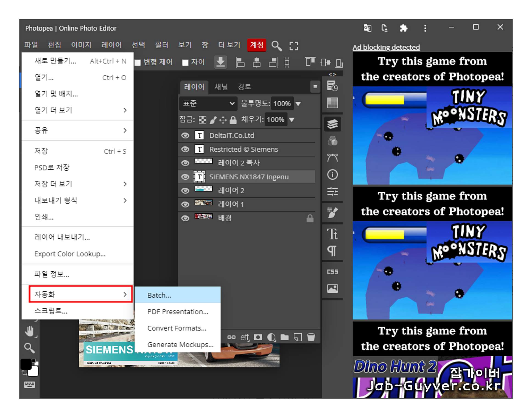Enable the 변형 제어 checkbox
Screen dimensions: 532x418
138,63
